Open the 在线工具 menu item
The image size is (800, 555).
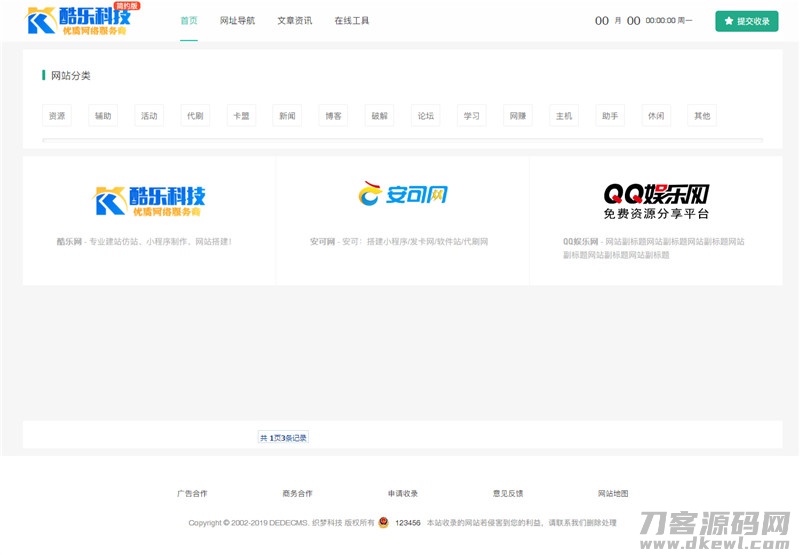351,21
